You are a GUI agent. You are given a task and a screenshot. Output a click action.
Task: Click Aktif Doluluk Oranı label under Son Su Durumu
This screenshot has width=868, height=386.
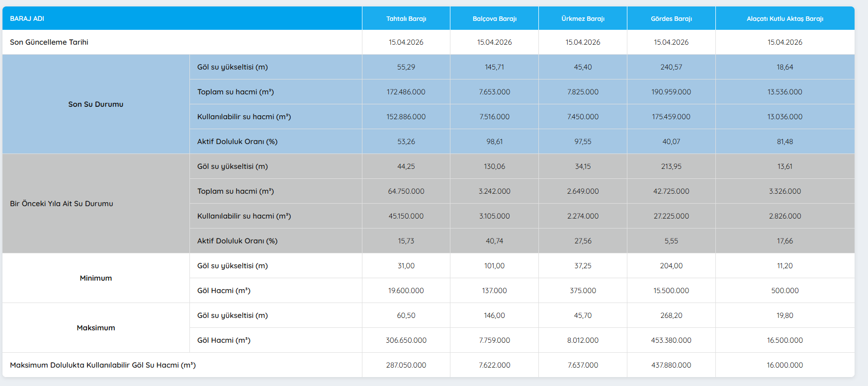pos(237,142)
